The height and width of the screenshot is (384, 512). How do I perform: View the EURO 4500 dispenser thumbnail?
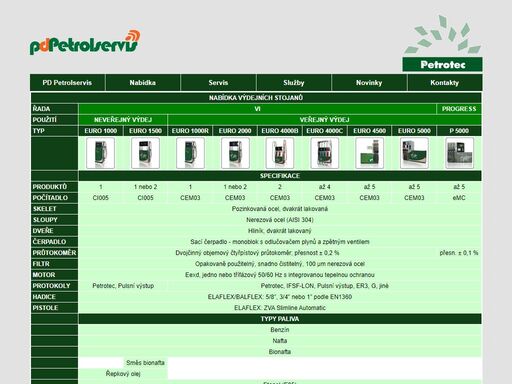pyautogui.click(x=369, y=153)
